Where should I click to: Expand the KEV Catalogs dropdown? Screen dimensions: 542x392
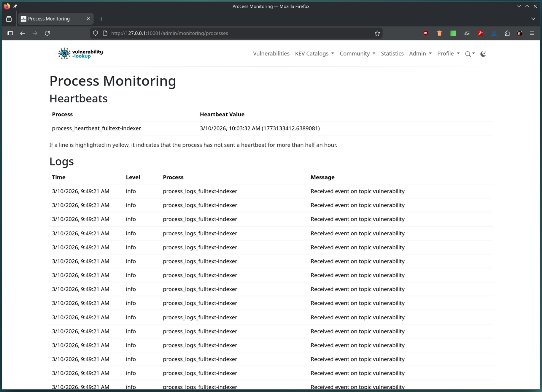(x=314, y=53)
